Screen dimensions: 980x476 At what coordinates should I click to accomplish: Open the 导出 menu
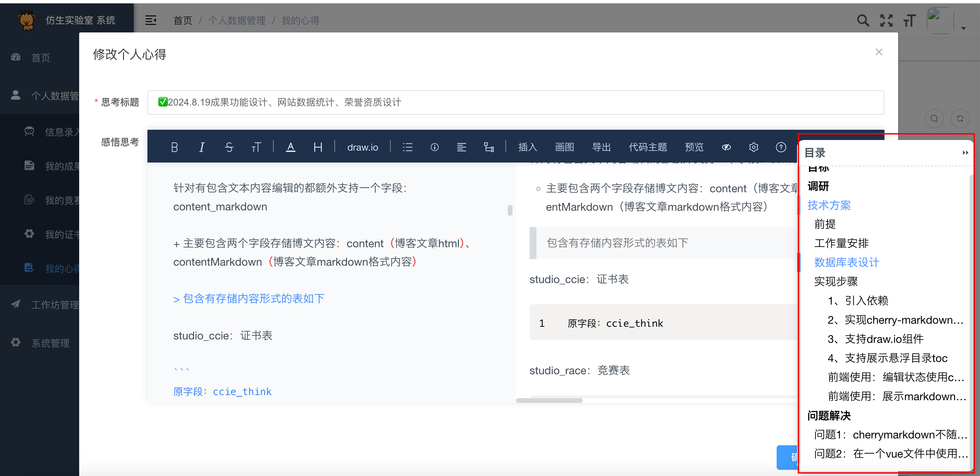[x=602, y=148]
